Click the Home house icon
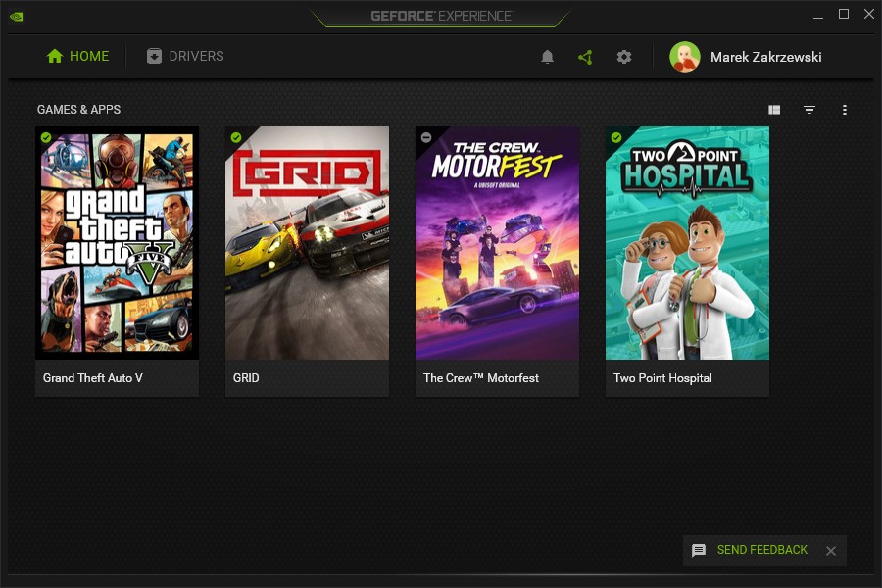The width and height of the screenshot is (882, 588). 55,56
